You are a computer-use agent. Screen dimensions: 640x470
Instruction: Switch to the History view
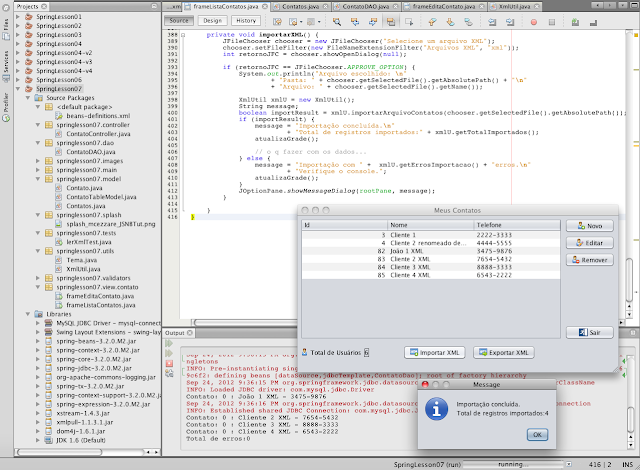244,20
